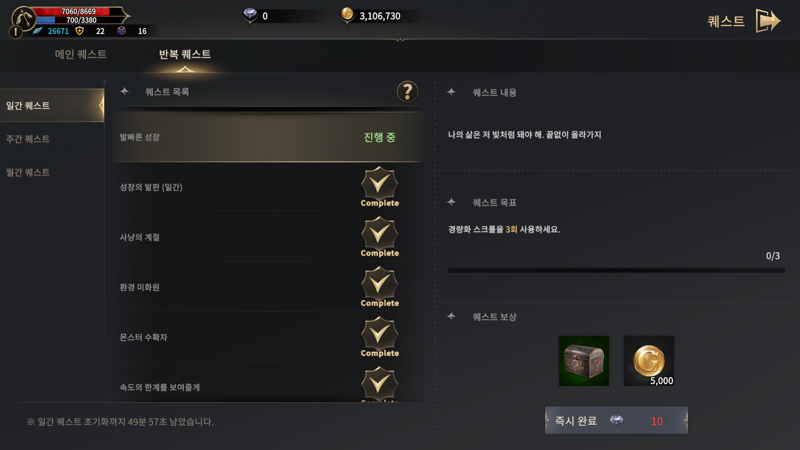Select the 사냥의 계절 completed quest
Viewport: 800px width, 450px height.
coord(268,237)
